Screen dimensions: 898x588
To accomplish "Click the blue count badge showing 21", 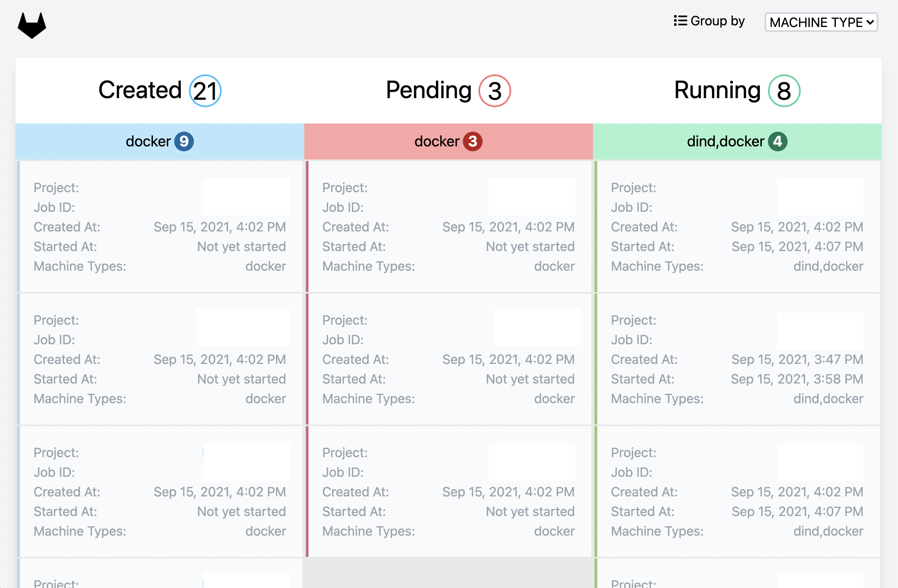I will pos(205,90).
